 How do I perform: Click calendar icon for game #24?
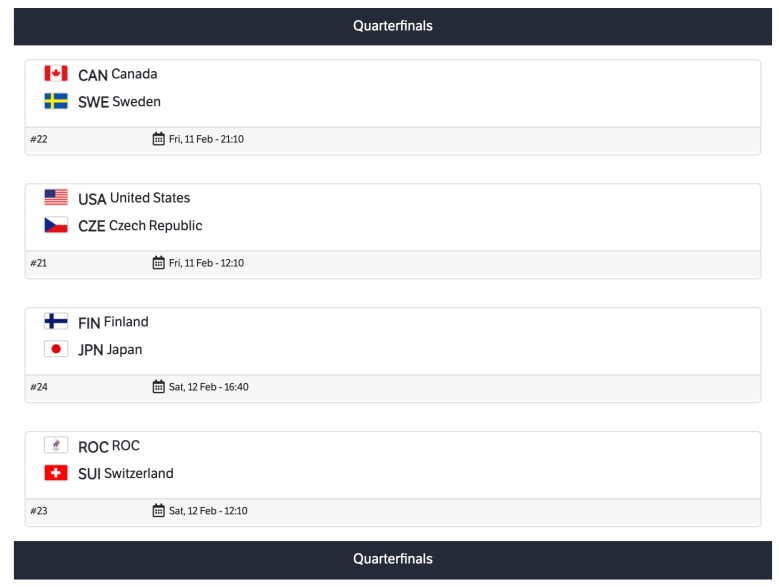click(x=158, y=387)
